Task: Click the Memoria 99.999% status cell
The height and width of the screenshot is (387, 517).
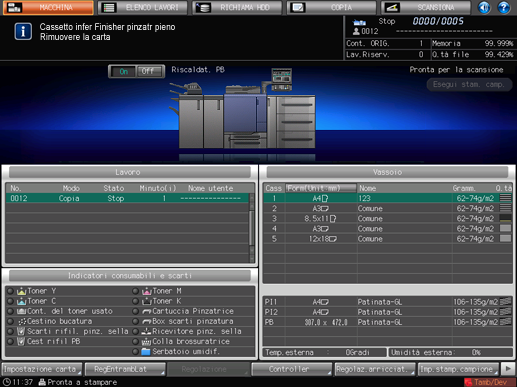Action: click(472, 43)
